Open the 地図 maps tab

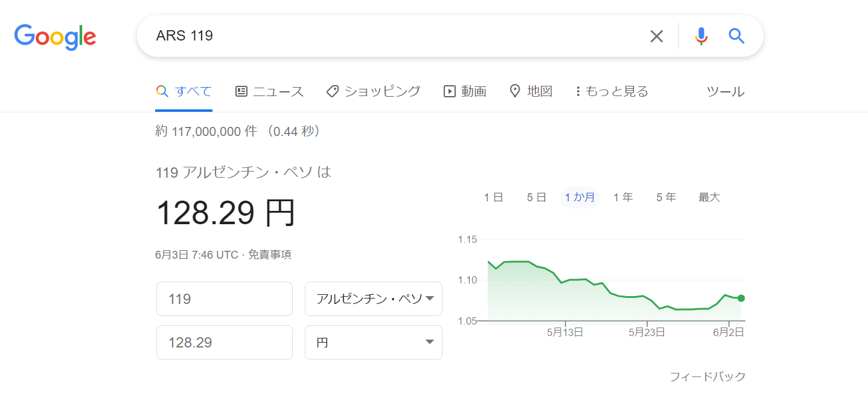pos(531,91)
